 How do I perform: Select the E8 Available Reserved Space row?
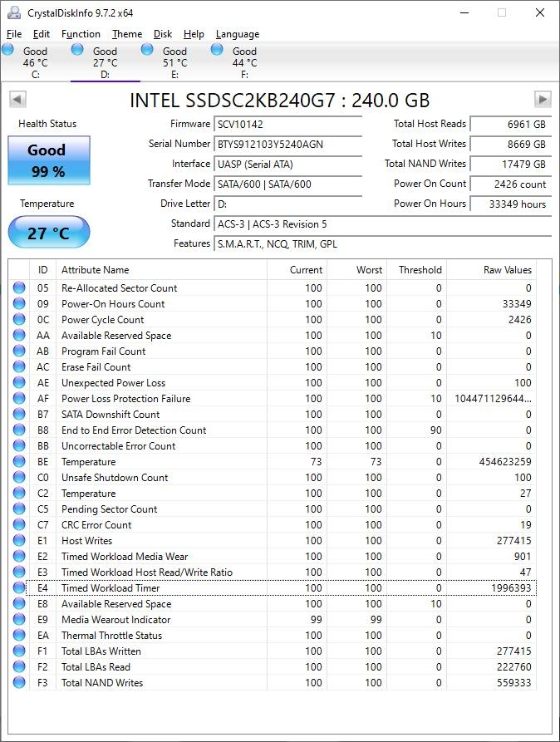(x=273, y=604)
